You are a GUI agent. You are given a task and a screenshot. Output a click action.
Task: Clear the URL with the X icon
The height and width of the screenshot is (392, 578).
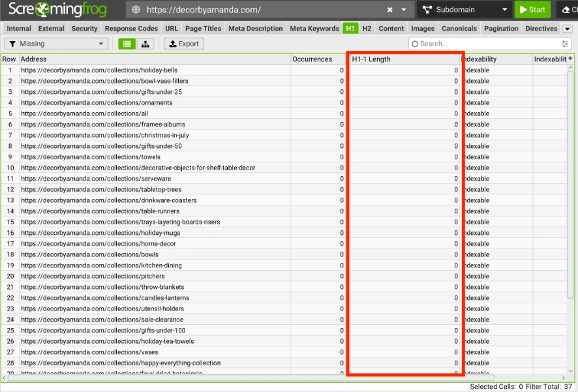[x=390, y=10]
